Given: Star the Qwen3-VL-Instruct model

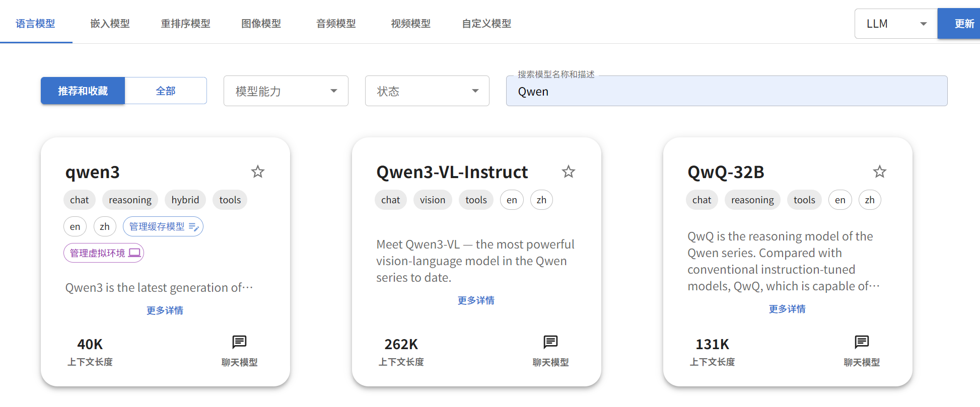Looking at the screenshot, I should pos(569,172).
